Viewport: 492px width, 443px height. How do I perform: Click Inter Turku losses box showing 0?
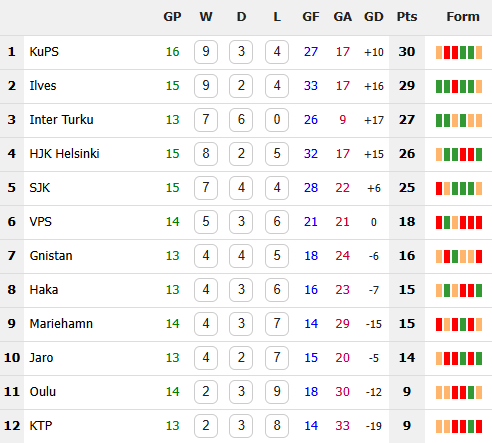click(277, 120)
